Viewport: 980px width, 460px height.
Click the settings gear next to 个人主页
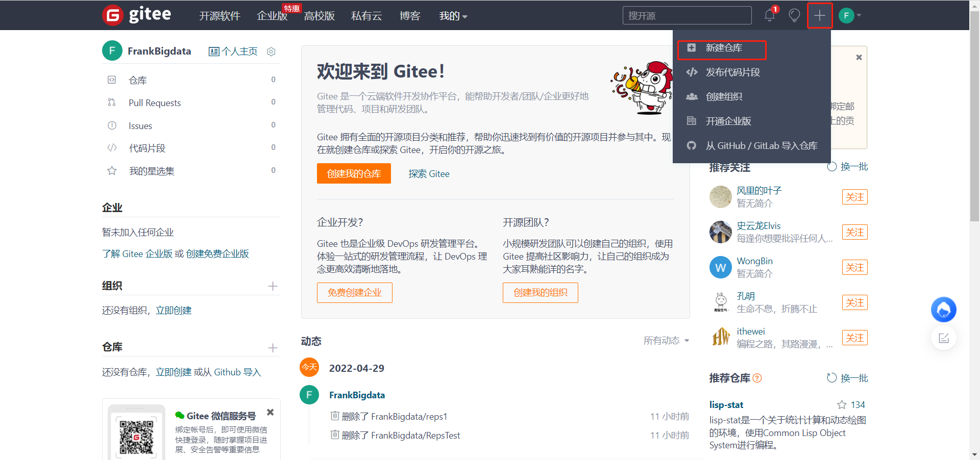click(x=271, y=52)
